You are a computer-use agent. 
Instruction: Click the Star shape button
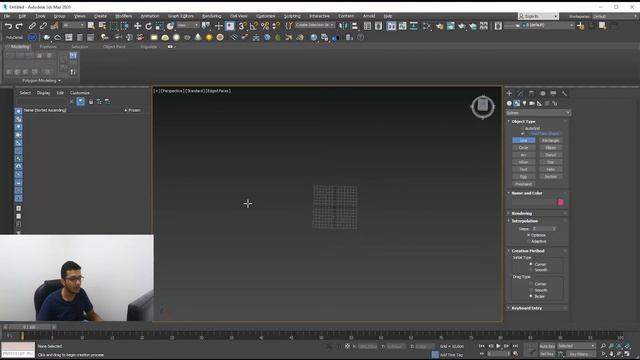[551, 162]
